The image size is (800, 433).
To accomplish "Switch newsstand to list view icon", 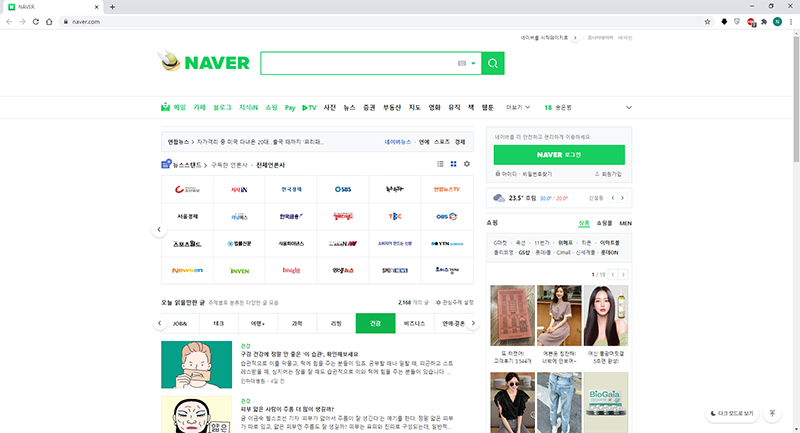I will tap(440, 164).
